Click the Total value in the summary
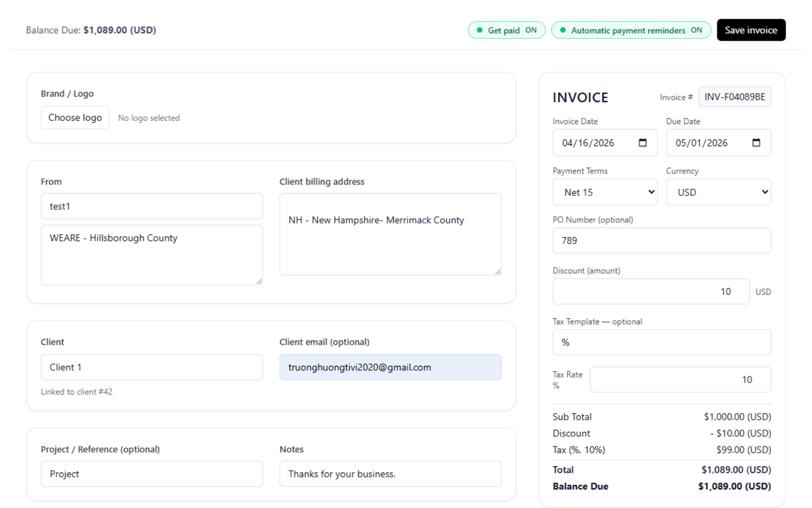This screenshot has width=812, height=508. tap(736, 470)
